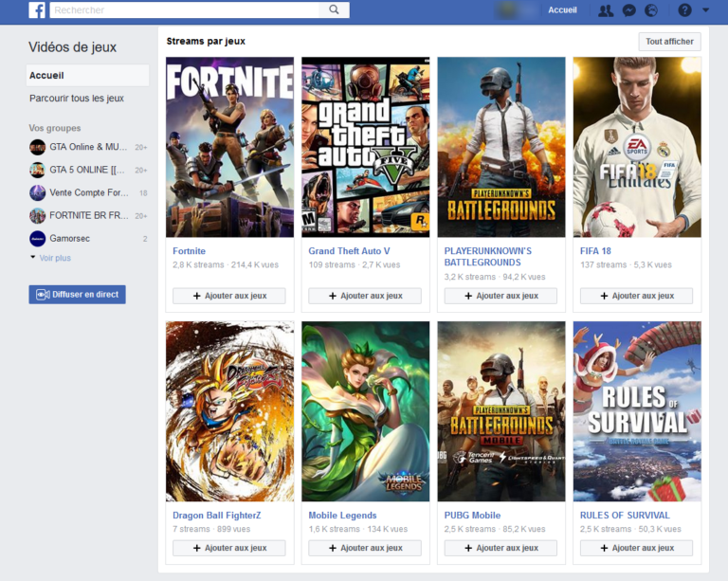Open FORTNITE BR FR... group name
The width and height of the screenshot is (728, 581).
[x=89, y=215]
